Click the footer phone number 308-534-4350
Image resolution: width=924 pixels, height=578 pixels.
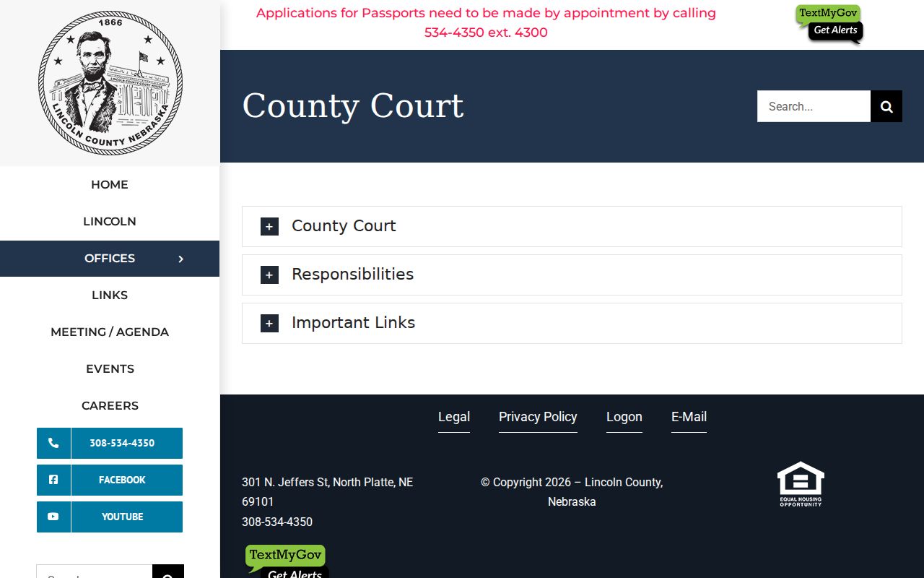277,522
